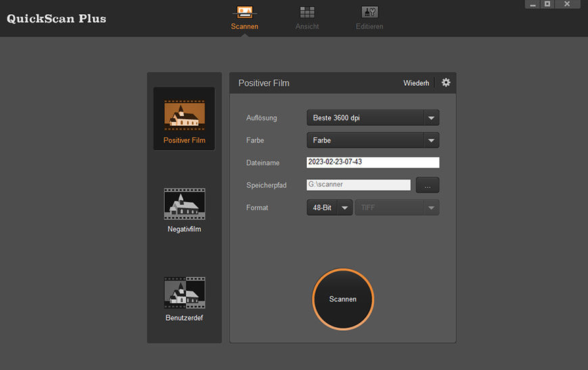Open scan settings gear icon

(445, 83)
